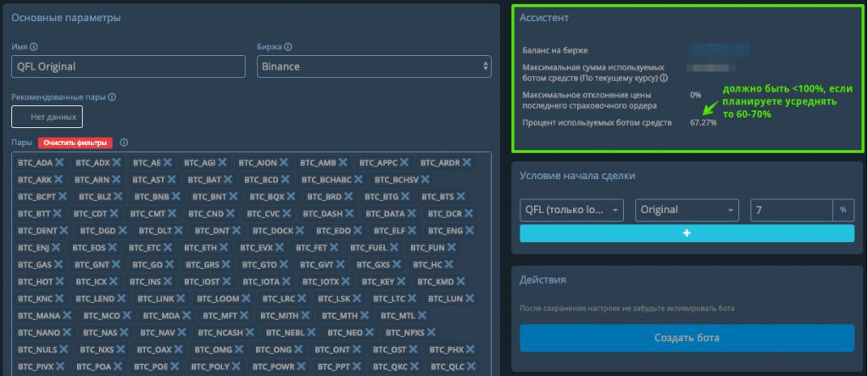Click the percent field containing 7
Viewport: 868px width, 376px height.
point(791,210)
